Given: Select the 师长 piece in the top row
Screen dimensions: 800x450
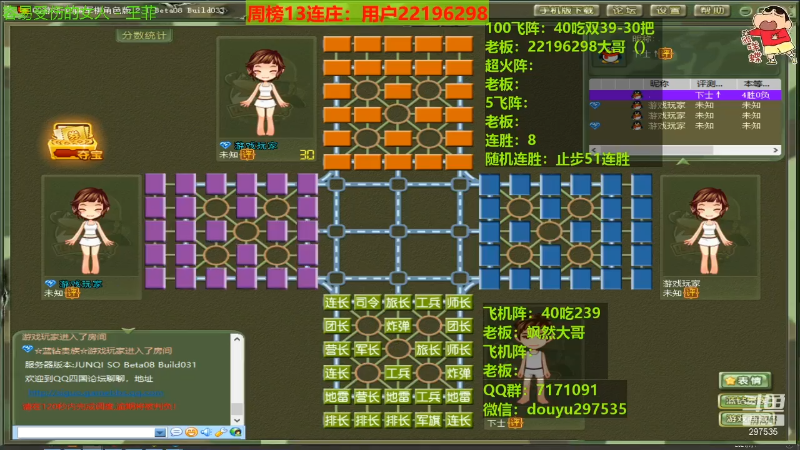Looking at the screenshot, I should click(459, 303).
